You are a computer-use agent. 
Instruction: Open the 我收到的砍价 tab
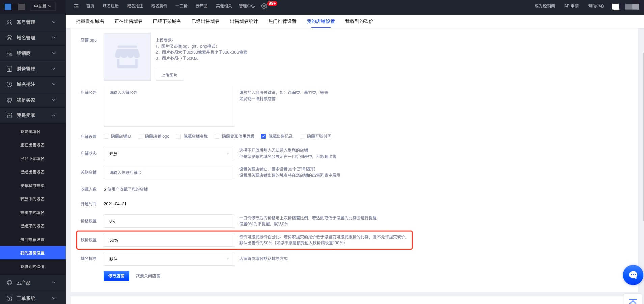pos(359,21)
